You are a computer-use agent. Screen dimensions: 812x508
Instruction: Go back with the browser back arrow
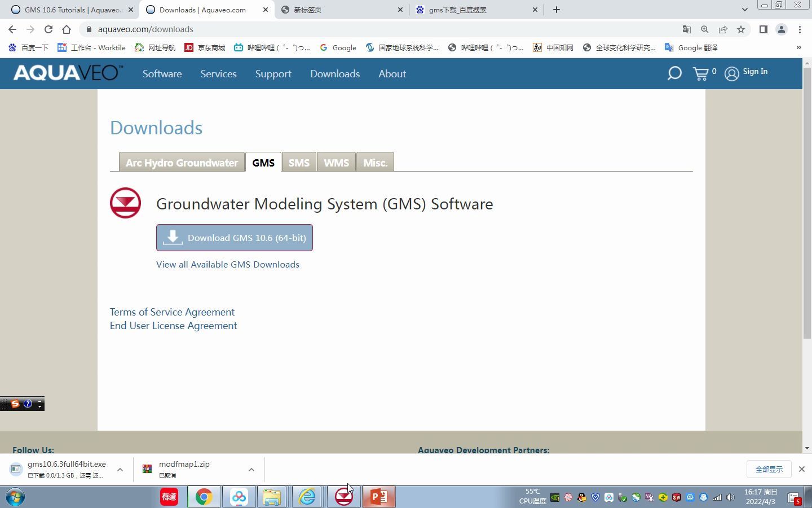(x=12, y=29)
